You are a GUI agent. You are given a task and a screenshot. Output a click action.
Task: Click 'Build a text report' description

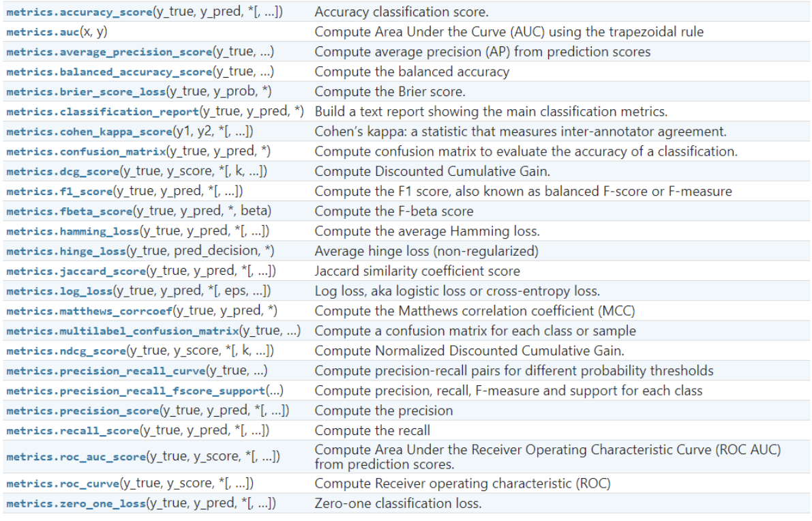point(491,112)
